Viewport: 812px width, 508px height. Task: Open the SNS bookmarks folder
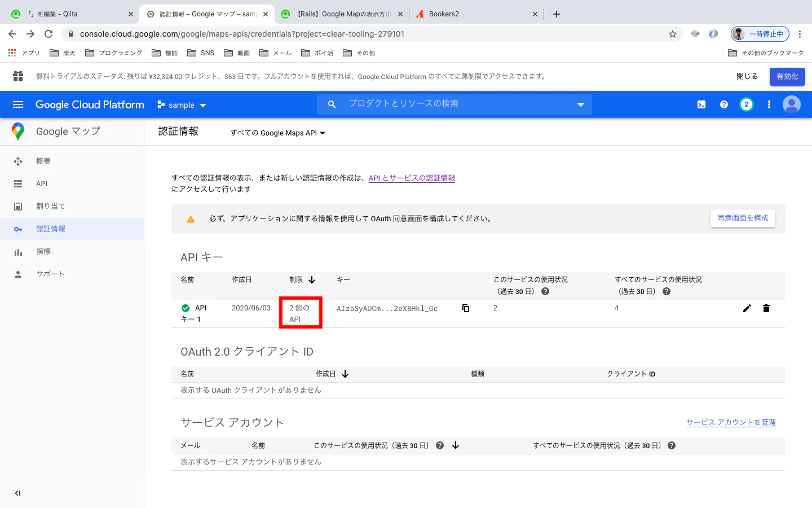[x=201, y=53]
